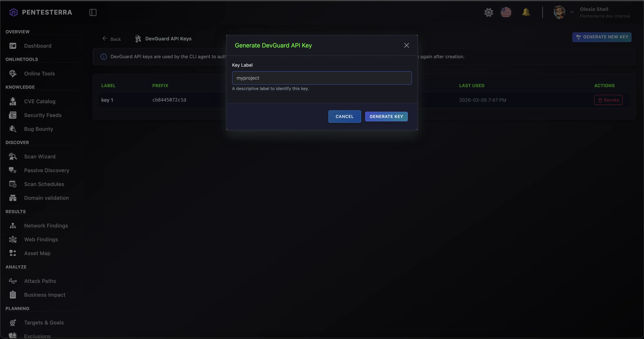Open the Web Findings icon
Screen dimensions: 644x339
[13, 239]
